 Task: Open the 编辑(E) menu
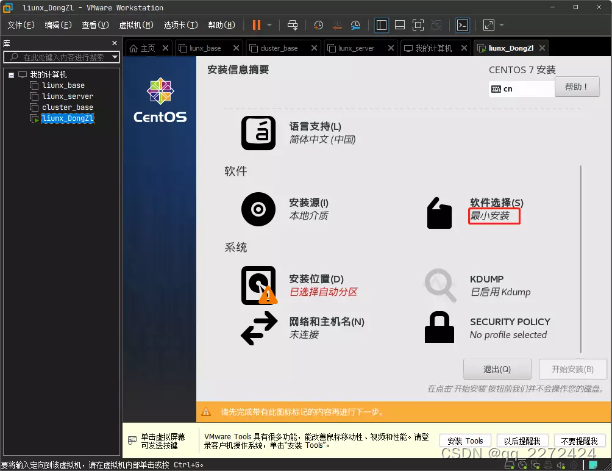tap(58, 25)
